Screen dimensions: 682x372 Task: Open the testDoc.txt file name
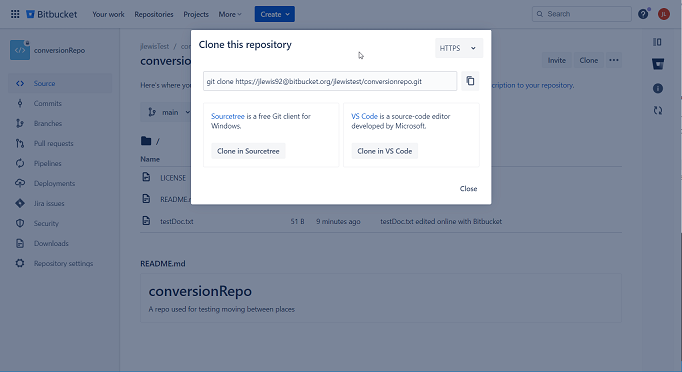(x=177, y=221)
